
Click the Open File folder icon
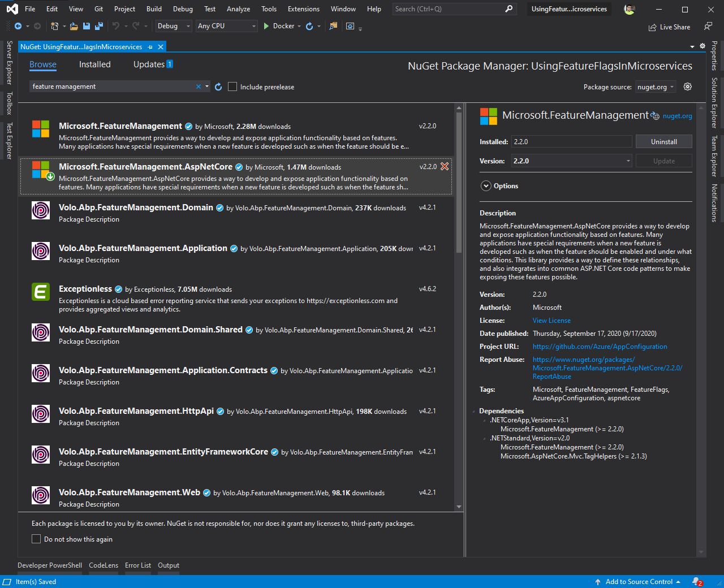coord(74,26)
